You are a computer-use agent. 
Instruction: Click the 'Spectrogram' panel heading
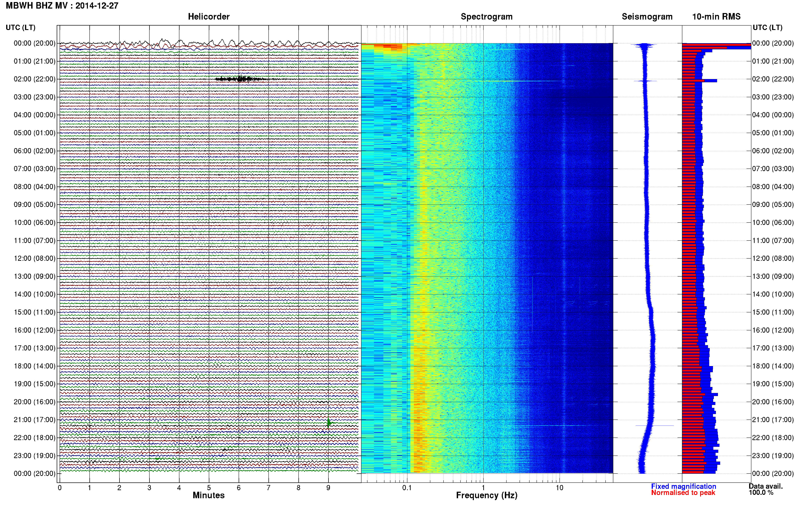click(x=486, y=16)
